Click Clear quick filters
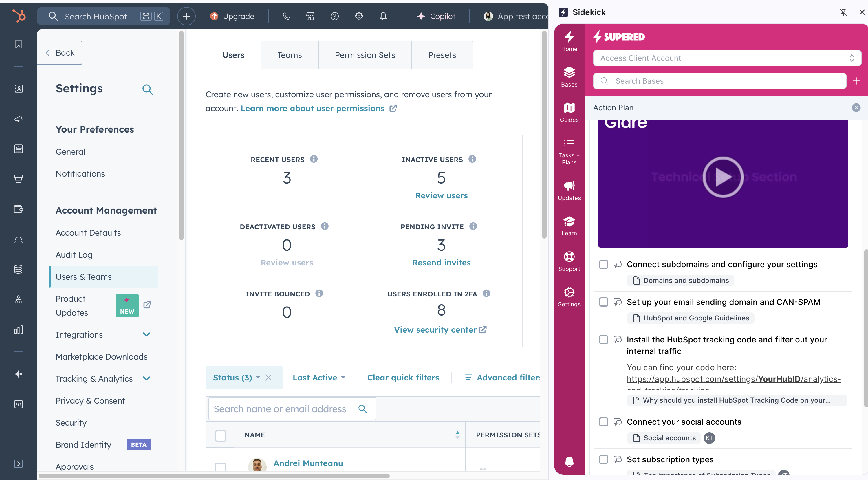This screenshot has height=480, width=868. click(x=403, y=378)
